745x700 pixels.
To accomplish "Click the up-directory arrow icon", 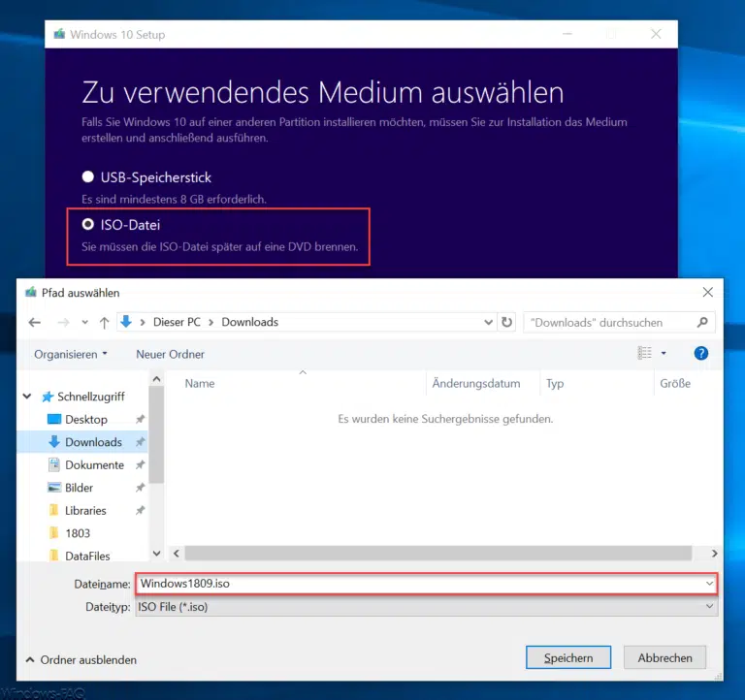I will (x=104, y=322).
